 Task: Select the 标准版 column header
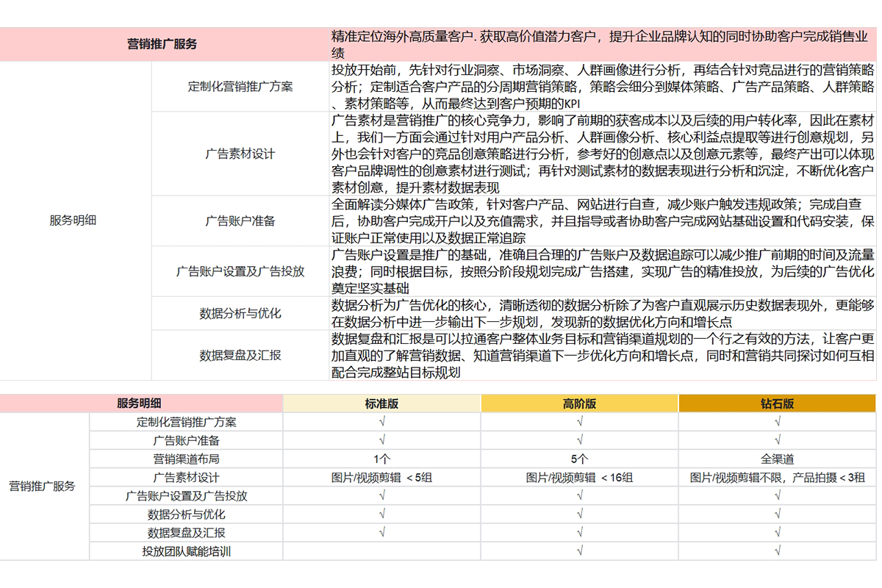pos(381,404)
